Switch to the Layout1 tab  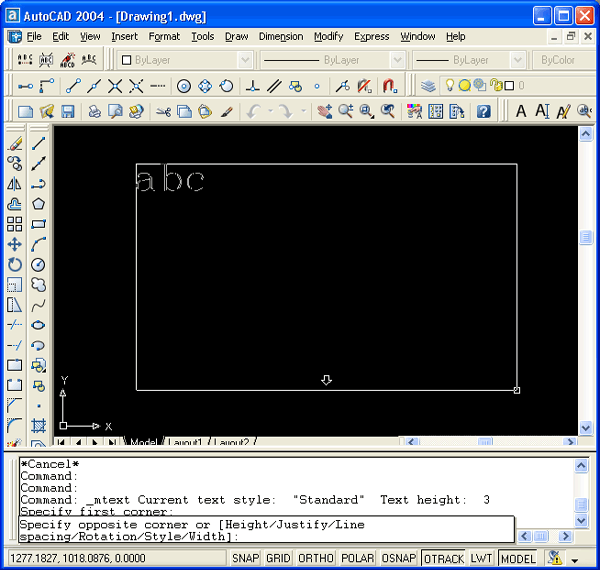coord(185,442)
